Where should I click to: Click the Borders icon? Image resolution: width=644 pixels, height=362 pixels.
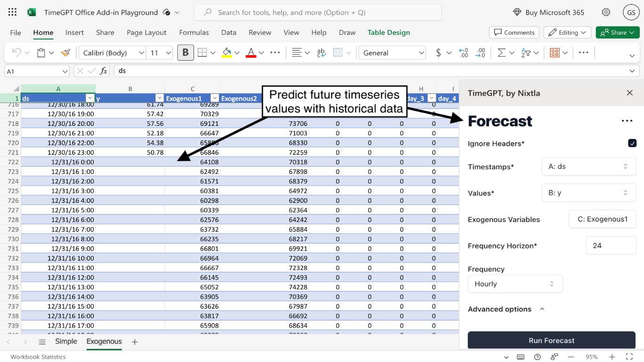[x=202, y=53]
